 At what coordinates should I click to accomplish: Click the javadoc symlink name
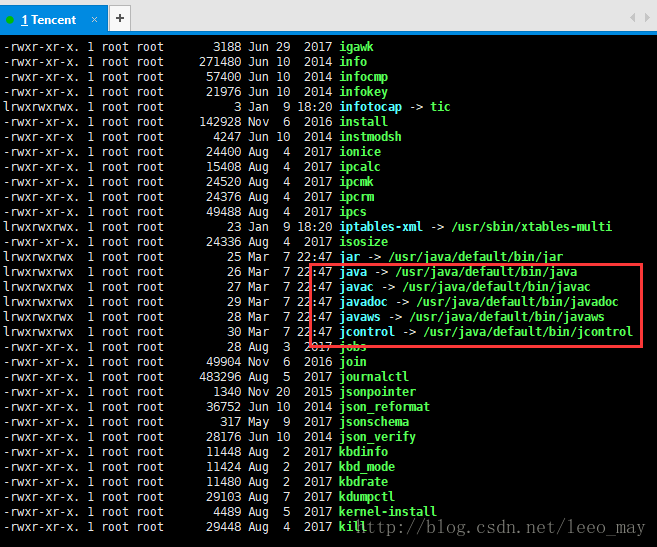point(363,302)
